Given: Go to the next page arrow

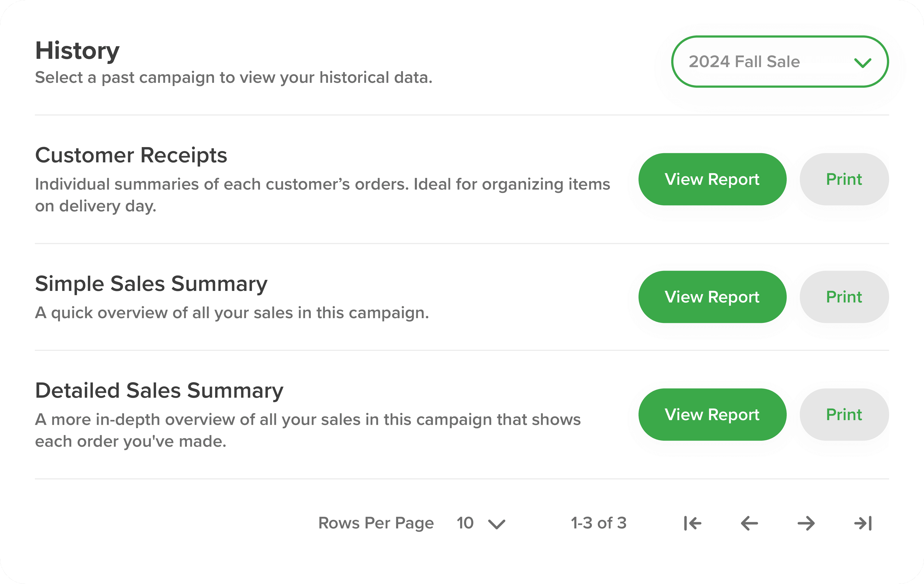Looking at the screenshot, I should coord(806,523).
